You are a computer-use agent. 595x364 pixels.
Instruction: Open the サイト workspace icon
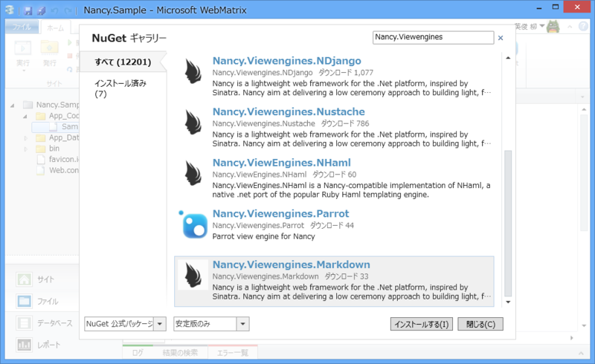point(25,279)
